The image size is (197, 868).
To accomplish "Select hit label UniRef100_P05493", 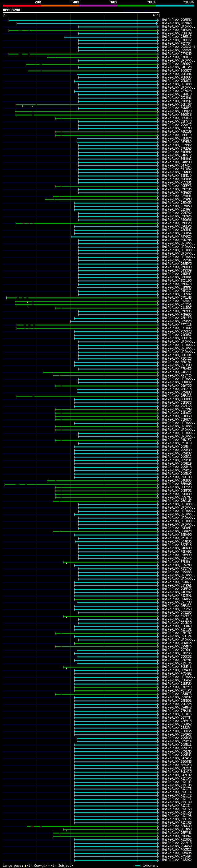I will (177, 670).
